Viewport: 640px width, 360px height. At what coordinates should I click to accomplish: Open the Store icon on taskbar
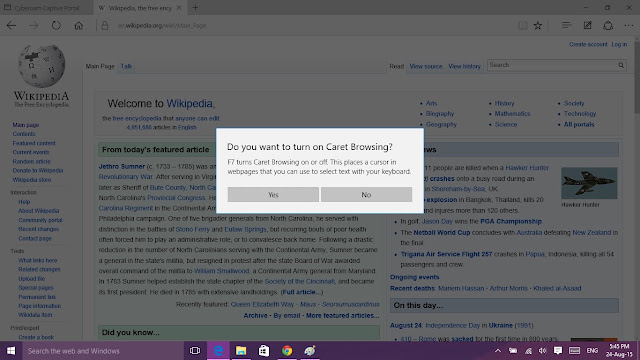pos(264,351)
